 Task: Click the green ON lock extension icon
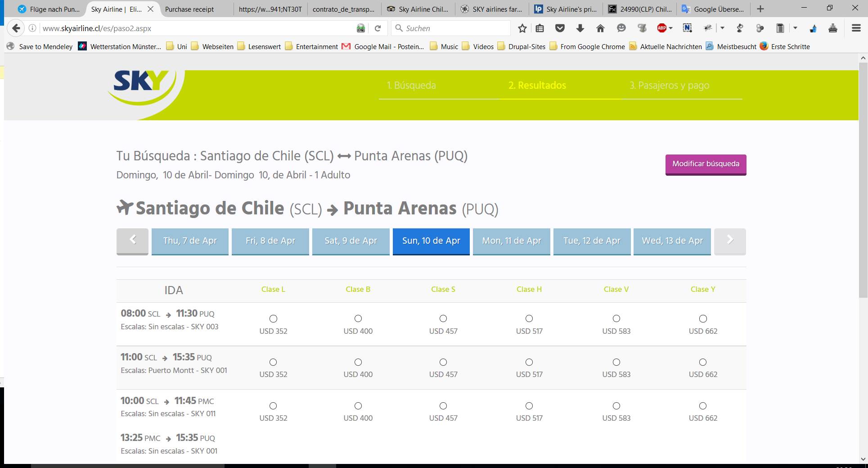click(361, 28)
